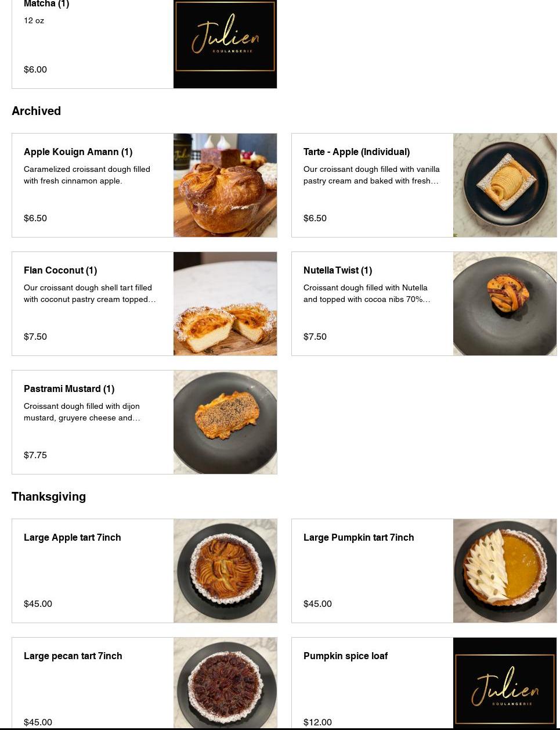The width and height of the screenshot is (560, 730).
Task: Click the Julien logo beside Pumpkin spice loaf
Action: 505,683
